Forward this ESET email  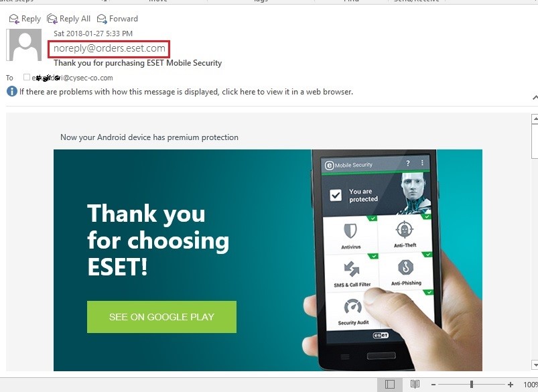pyautogui.click(x=117, y=19)
